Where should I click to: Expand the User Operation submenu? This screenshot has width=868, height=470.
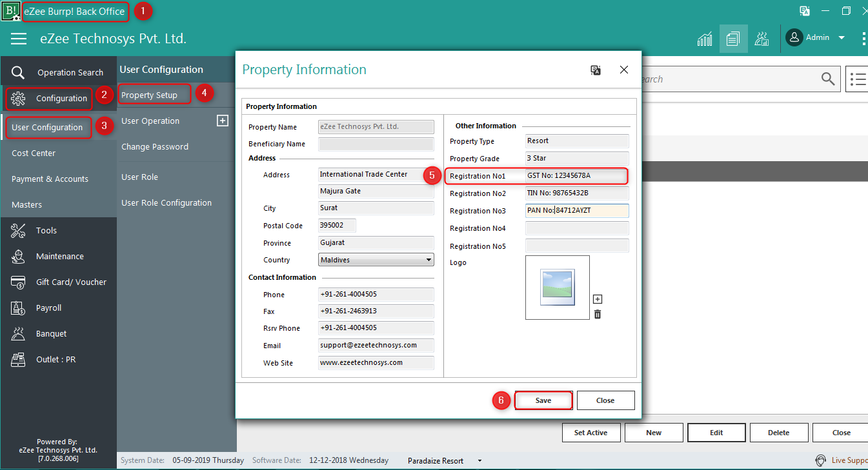223,121
